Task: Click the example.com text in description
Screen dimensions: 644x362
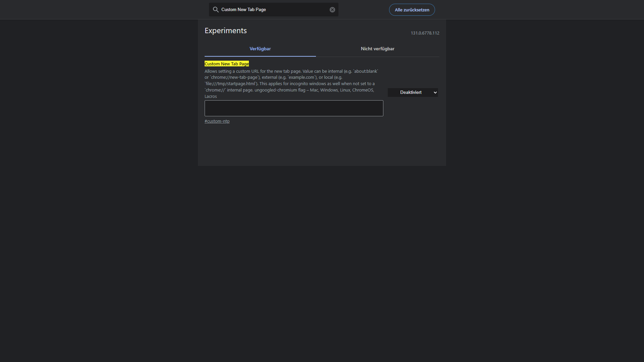Action: (302, 77)
